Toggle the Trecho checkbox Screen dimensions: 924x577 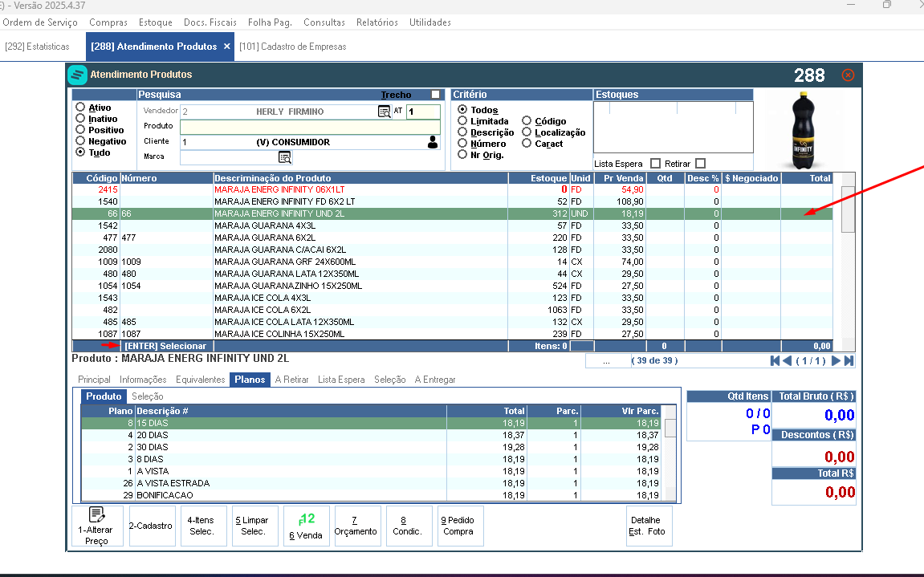435,95
